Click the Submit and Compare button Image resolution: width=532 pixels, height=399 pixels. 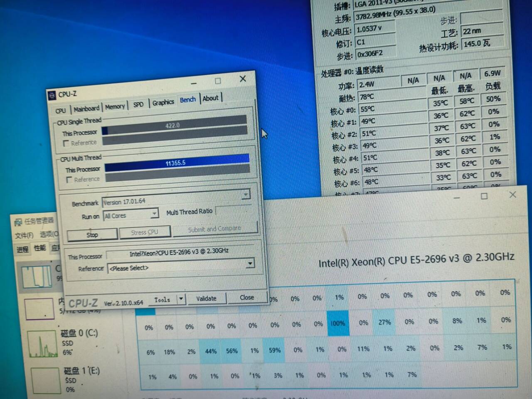point(214,229)
